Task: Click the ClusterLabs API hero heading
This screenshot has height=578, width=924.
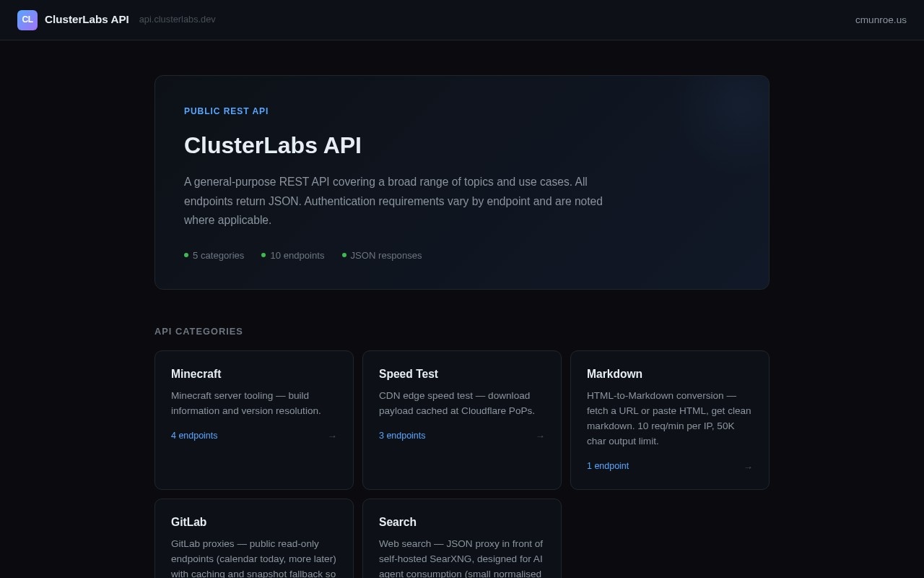Action: (x=273, y=145)
